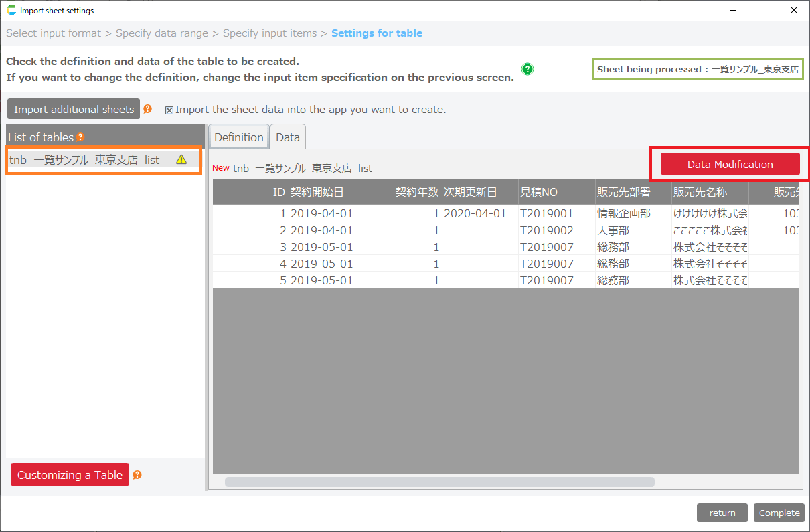Select tnb_一覧サンプル_東京支店_list in table list
The image size is (810, 532).
pyautogui.click(x=85, y=160)
